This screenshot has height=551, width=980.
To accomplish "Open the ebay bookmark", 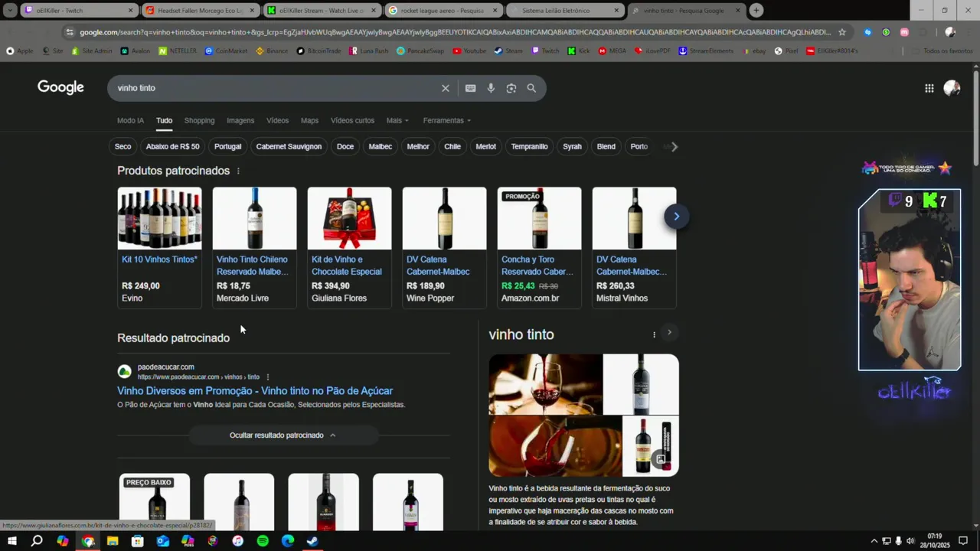I will pos(754,51).
